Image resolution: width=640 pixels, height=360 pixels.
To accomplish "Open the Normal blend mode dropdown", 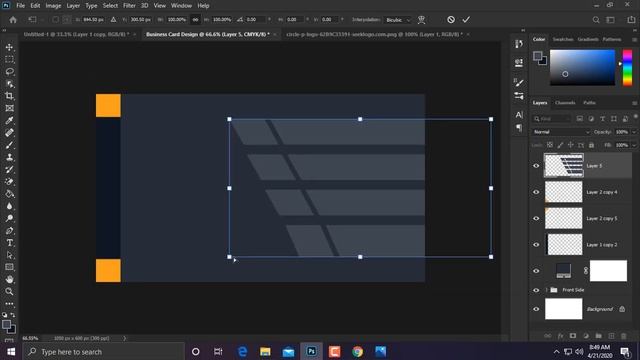I will 562,132.
